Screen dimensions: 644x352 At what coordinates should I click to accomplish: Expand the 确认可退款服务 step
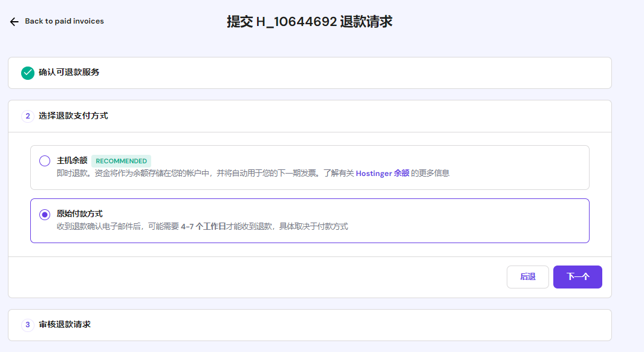(69, 73)
